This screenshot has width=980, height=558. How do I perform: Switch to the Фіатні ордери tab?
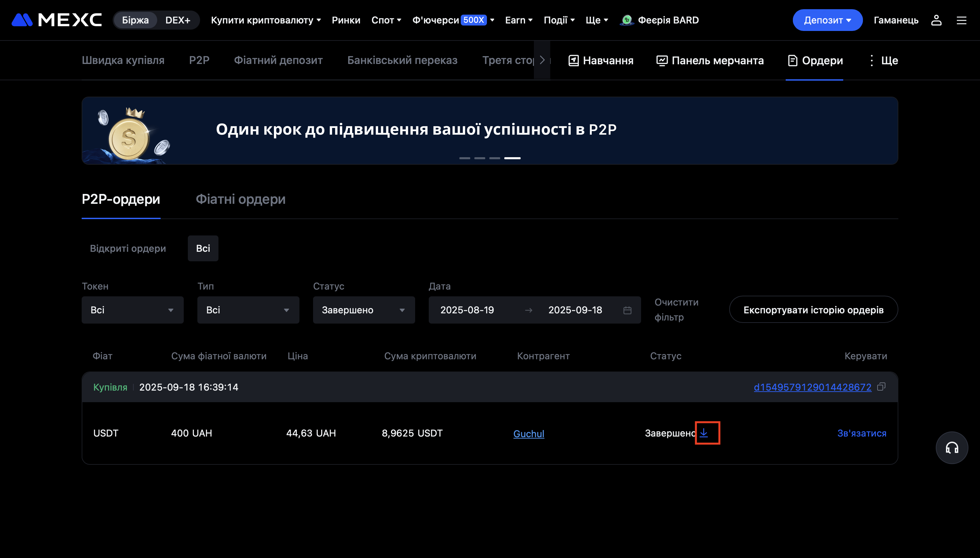[240, 199]
